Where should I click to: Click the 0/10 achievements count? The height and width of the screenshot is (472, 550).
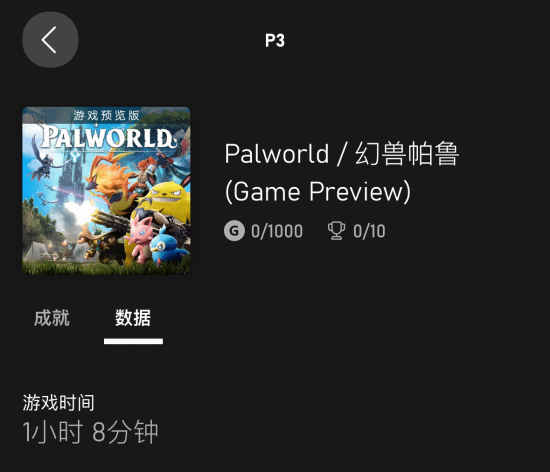[x=369, y=231]
